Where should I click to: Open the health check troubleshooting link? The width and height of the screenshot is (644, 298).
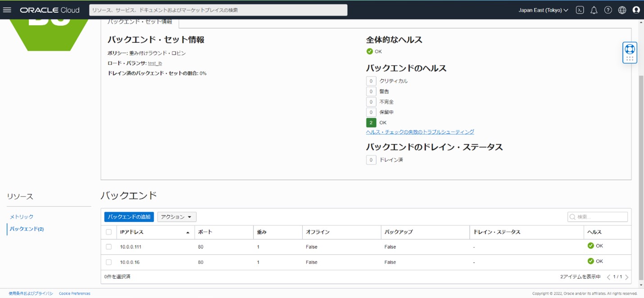pos(420,132)
